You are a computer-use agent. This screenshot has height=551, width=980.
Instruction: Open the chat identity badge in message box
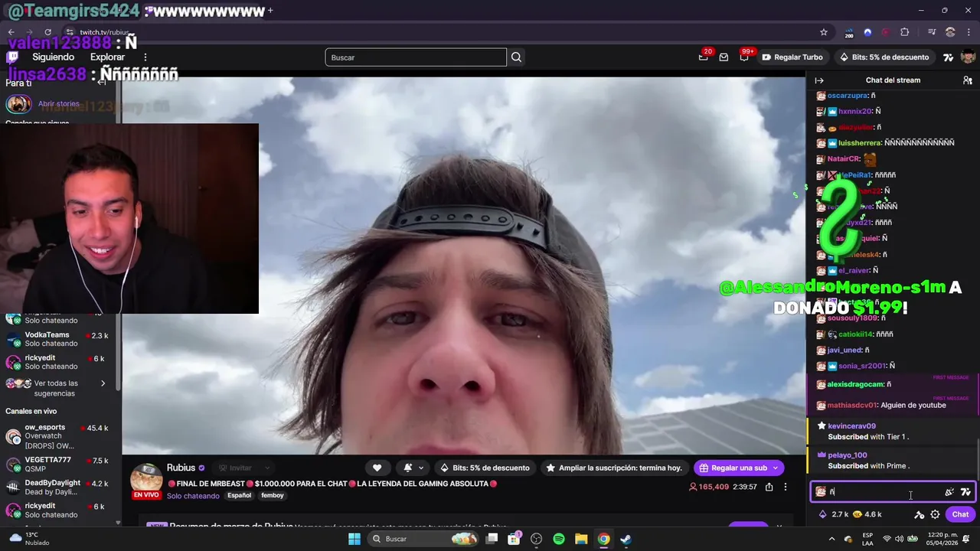click(821, 492)
